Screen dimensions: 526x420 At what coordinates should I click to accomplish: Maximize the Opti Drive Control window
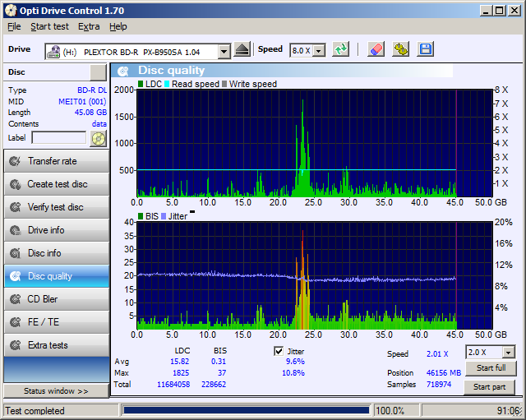(500, 11)
